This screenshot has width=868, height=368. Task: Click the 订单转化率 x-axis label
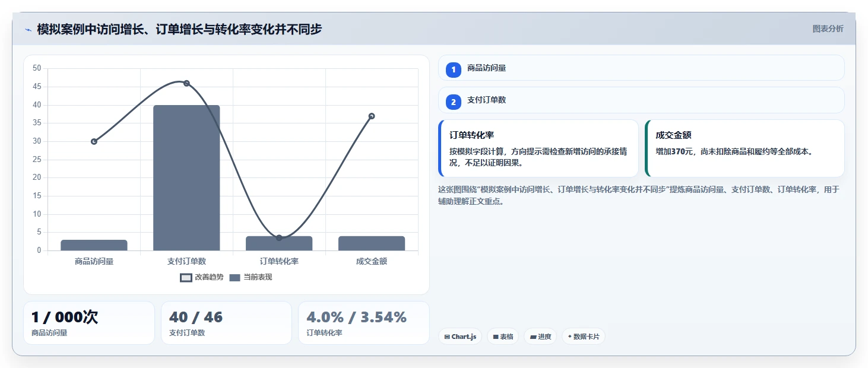pyautogui.click(x=279, y=261)
